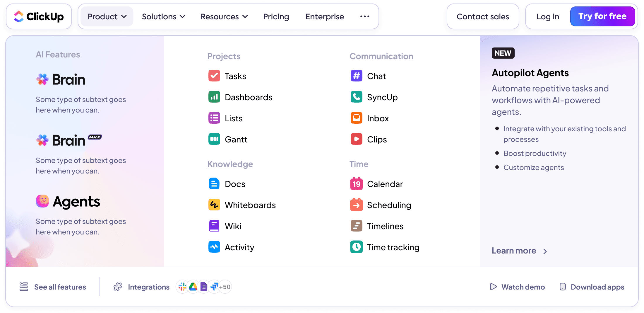Click the NEW badge label

pos(503,53)
